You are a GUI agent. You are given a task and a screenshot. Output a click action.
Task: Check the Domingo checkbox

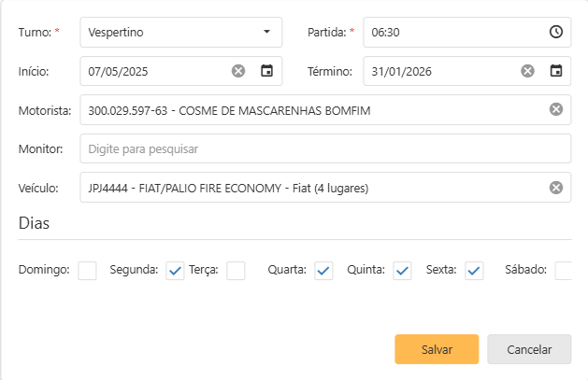point(87,271)
